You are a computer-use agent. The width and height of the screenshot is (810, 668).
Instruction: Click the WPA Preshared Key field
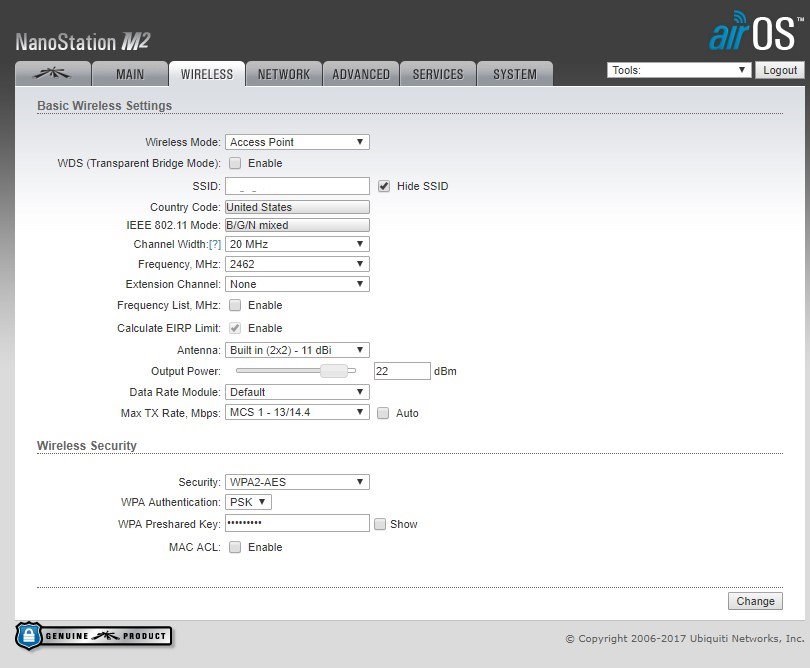pyautogui.click(x=297, y=523)
